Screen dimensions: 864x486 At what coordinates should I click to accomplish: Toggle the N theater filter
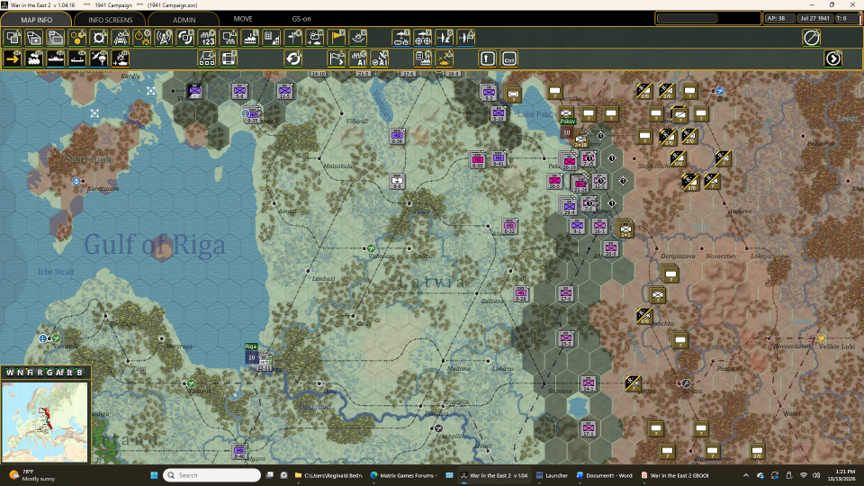[20, 372]
